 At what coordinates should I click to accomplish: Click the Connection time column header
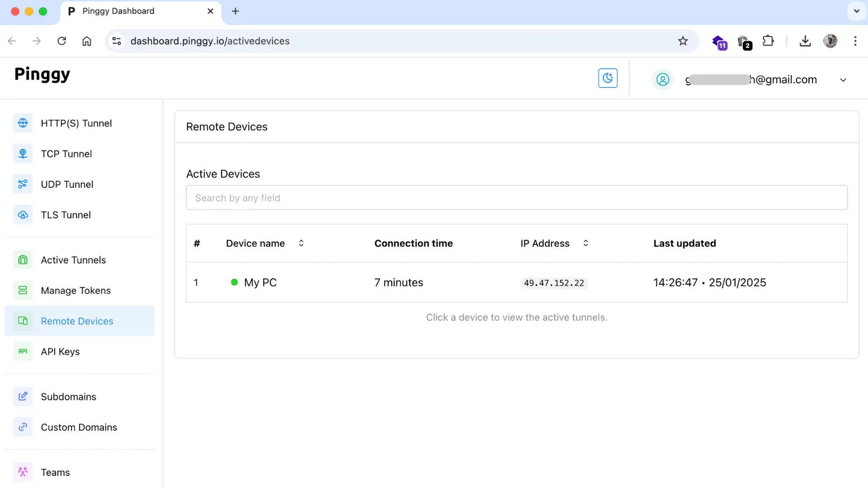point(413,243)
